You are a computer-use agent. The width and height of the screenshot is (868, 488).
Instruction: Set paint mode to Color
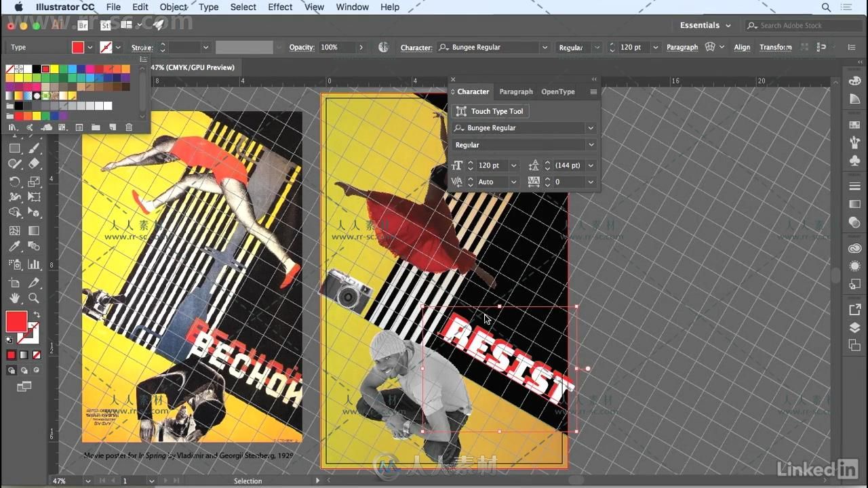click(x=11, y=354)
